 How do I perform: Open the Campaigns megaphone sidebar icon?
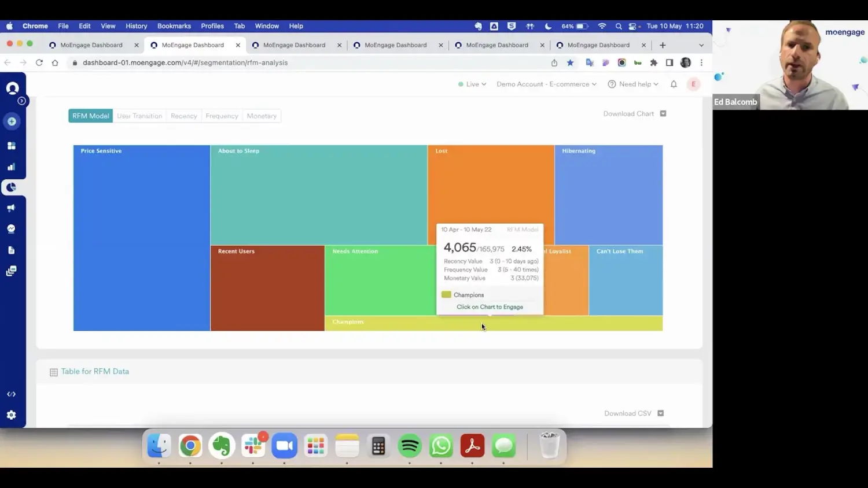(x=11, y=208)
